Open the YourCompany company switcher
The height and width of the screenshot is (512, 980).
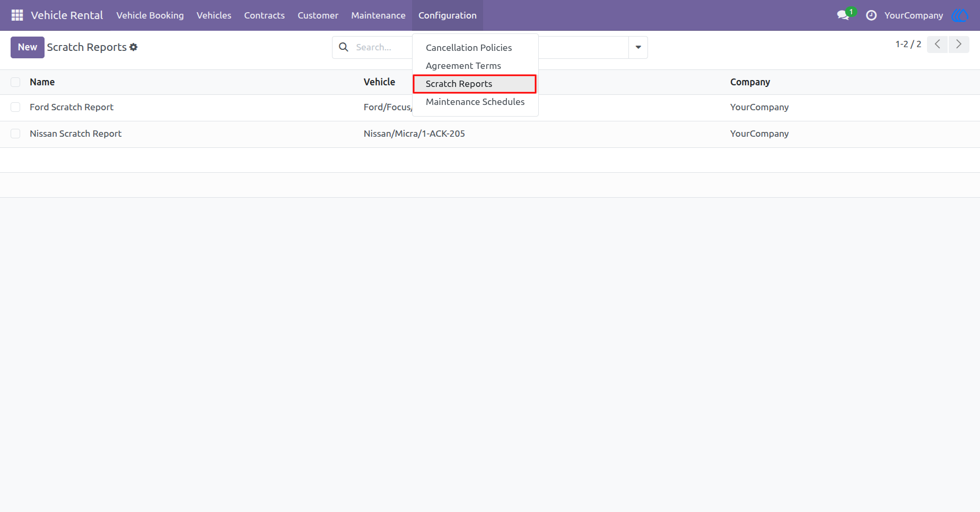pyautogui.click(x=914, y=15)
